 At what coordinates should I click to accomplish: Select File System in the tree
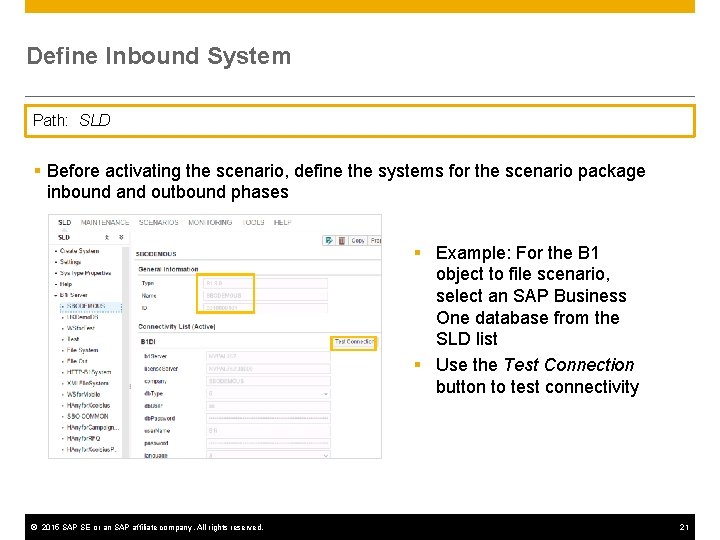[82, 350]
